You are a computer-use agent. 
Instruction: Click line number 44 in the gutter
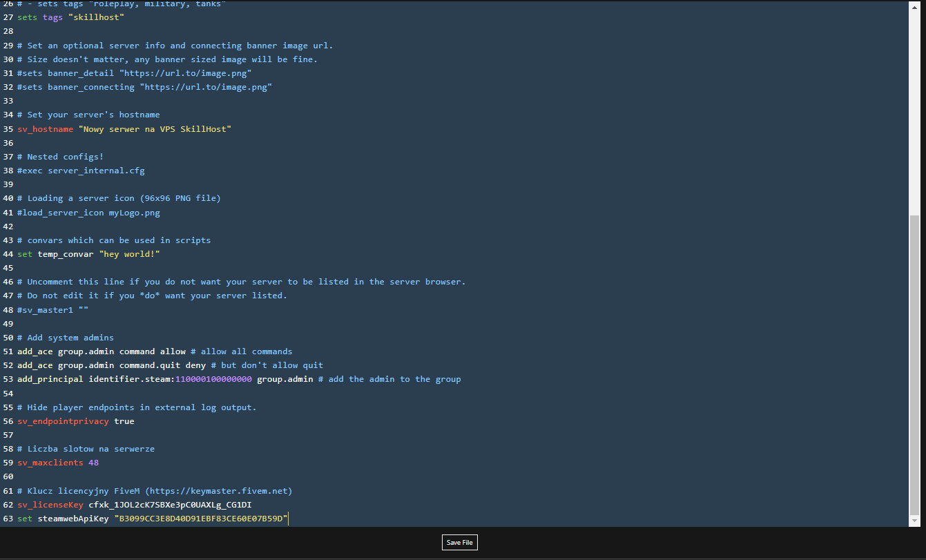pos(8,254)
